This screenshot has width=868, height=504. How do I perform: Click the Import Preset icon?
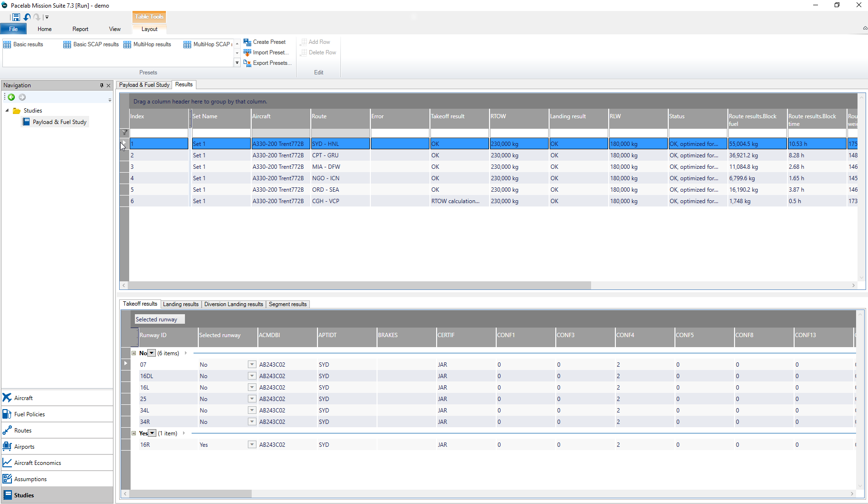coord(247,52)
